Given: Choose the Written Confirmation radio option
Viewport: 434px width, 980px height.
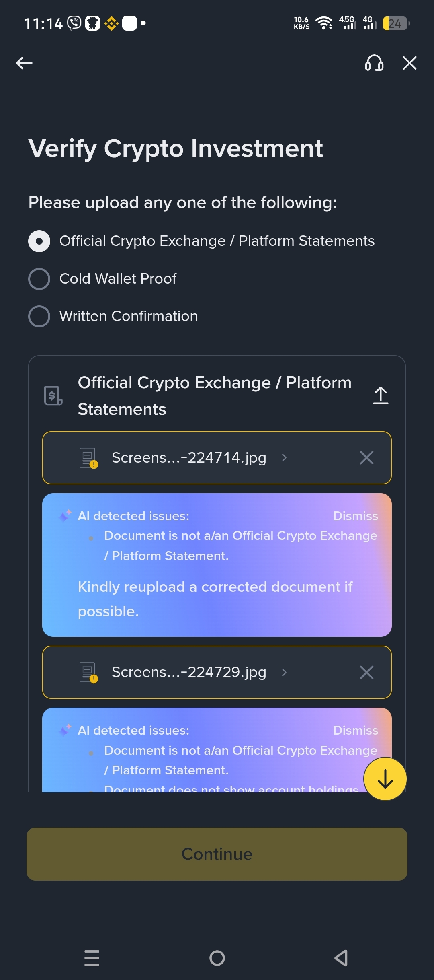Looking at the screenshot, I should (39, 316).
